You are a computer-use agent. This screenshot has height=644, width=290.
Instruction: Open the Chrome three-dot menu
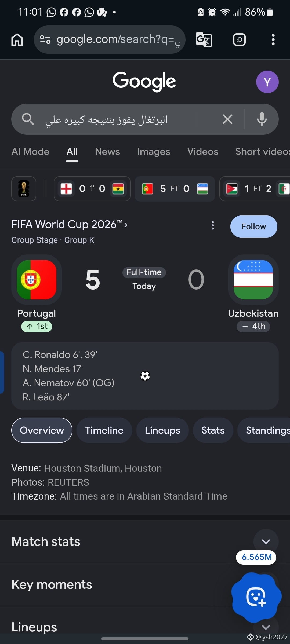pyautogui.click(x=273, y=40)
